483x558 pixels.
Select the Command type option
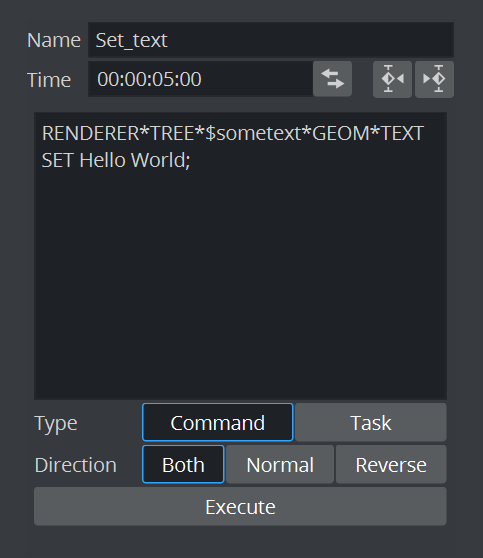(x=217, y=422)
